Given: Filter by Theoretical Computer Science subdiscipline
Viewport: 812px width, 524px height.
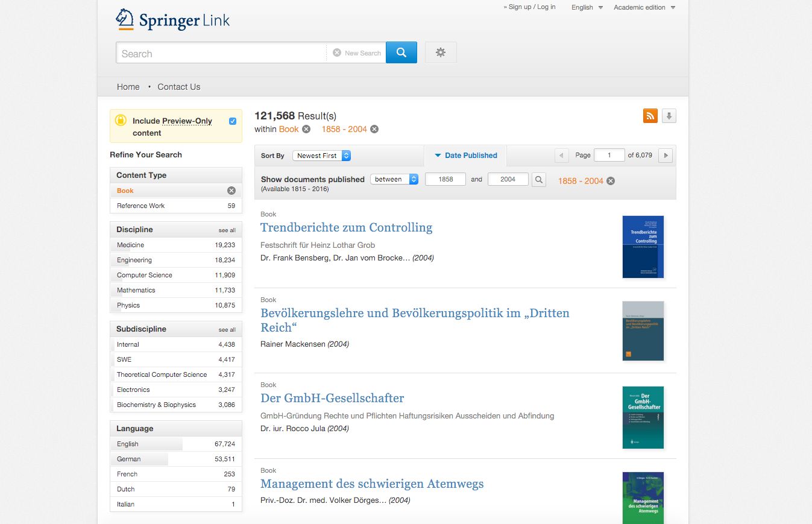Looking at the screenshot, I should [176, 374].
